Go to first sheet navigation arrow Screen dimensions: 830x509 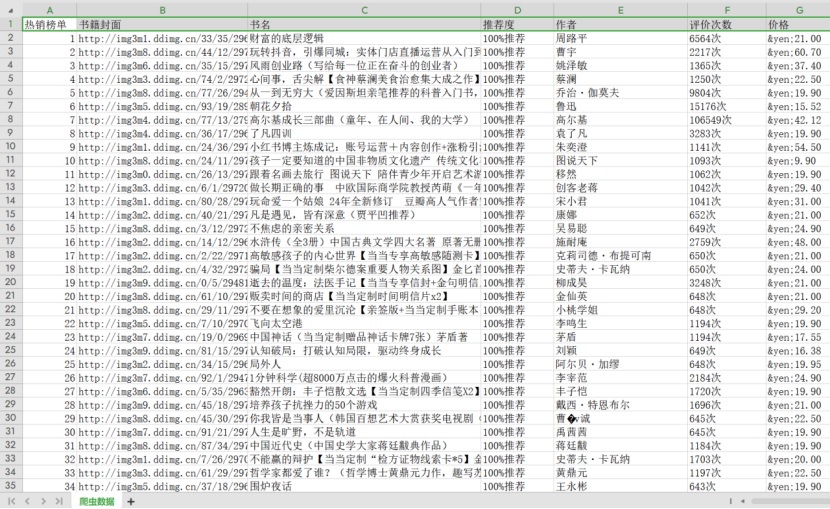click(12, 501)
